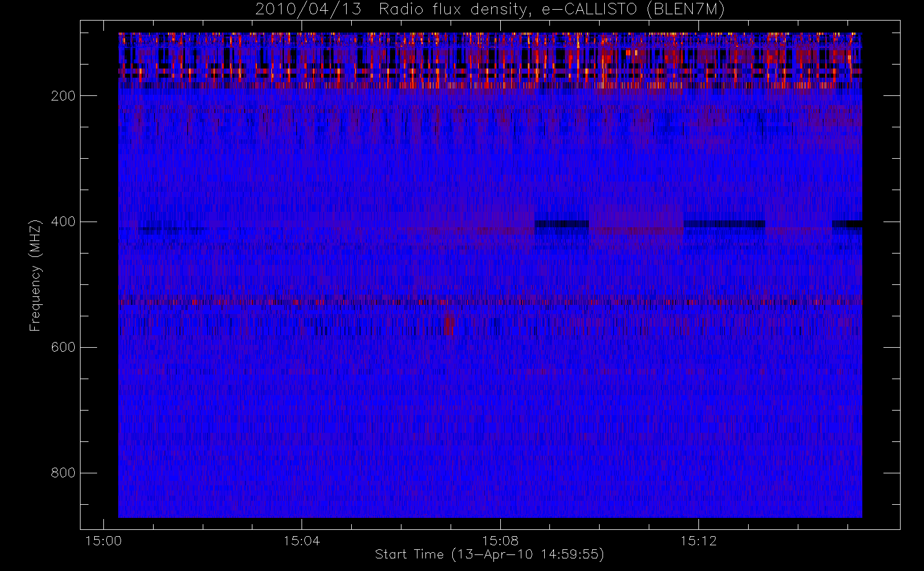Click the 200 frequency tick label
The height and width of the screenshot is (571, 924).
(63, 96)
